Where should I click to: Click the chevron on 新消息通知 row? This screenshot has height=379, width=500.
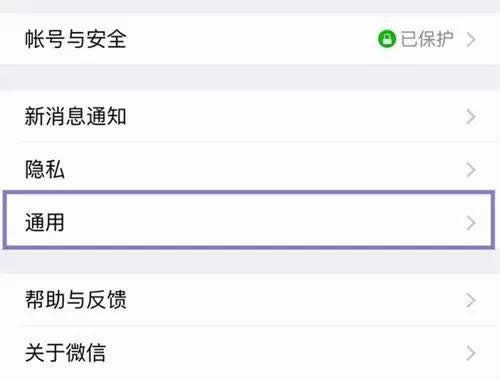(471, 117)
